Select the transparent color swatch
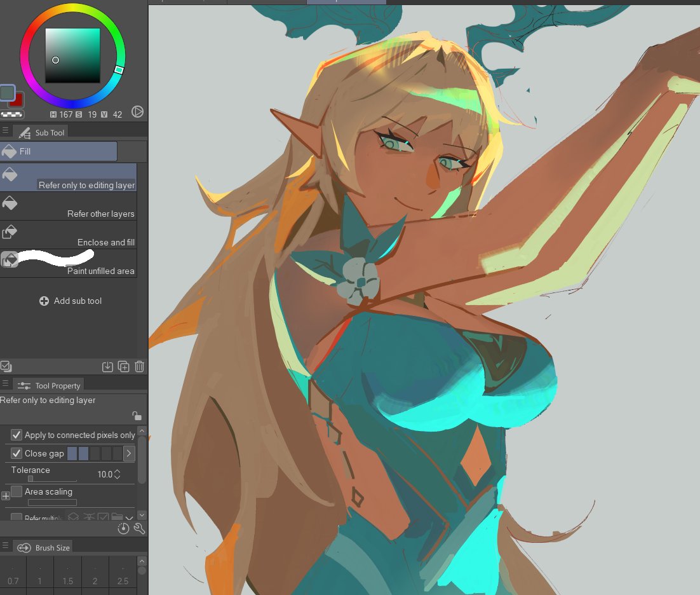This screenshot has width=700, height=595. (12, 114)
